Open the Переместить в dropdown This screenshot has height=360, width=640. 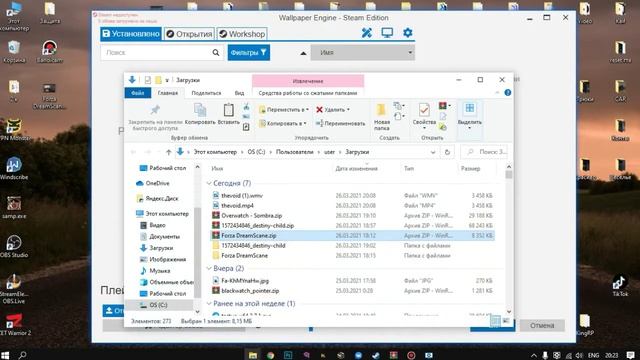pyautogui.click(x=284, y=109)
